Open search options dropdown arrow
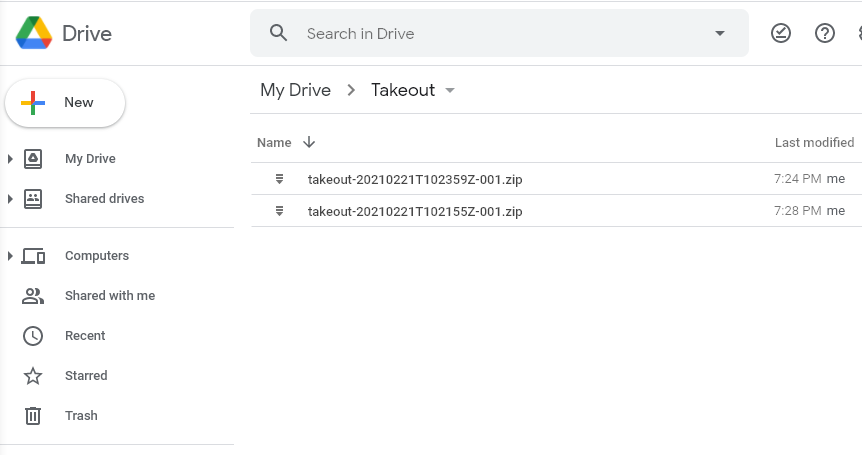The image size is (862, 455). pyautogui.click(x=720, y=33)
